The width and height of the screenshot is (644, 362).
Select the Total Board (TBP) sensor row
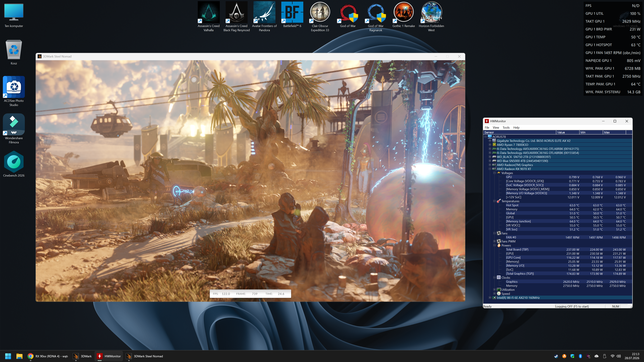click(557, 249)
